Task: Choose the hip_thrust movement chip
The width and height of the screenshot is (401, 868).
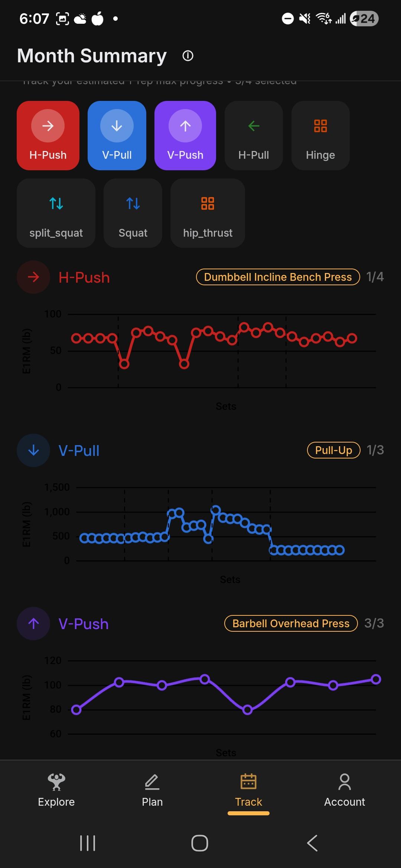Action: point(208,213)
